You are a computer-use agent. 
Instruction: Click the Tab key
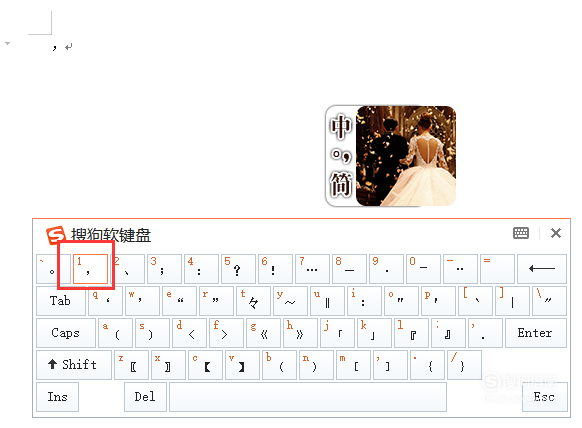pyautogui.click(x=61, y=301)
